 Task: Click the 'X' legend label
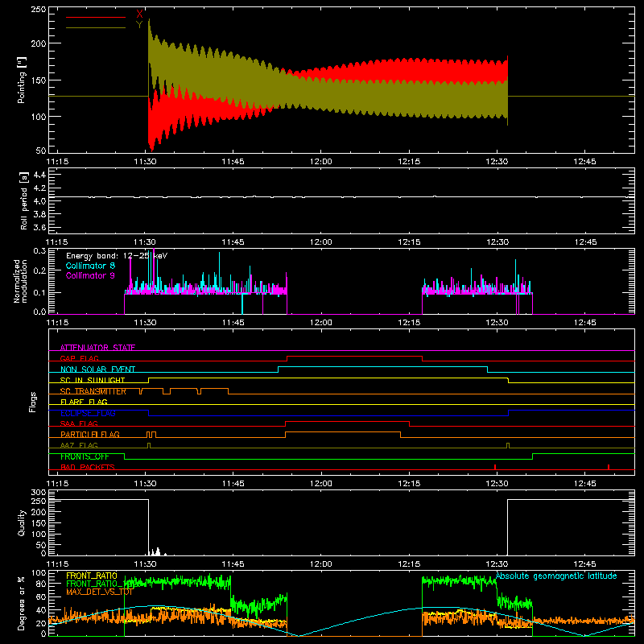point(139,14)
